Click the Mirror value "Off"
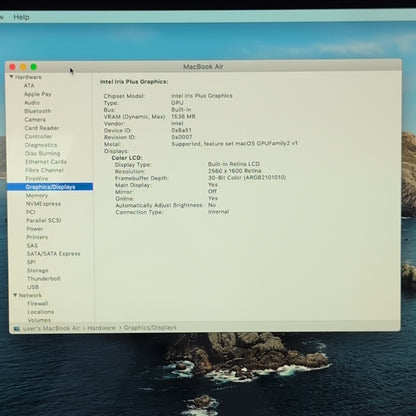Image resolution: width=416 pixels, height=416 pixels. [x=212, y=191]
